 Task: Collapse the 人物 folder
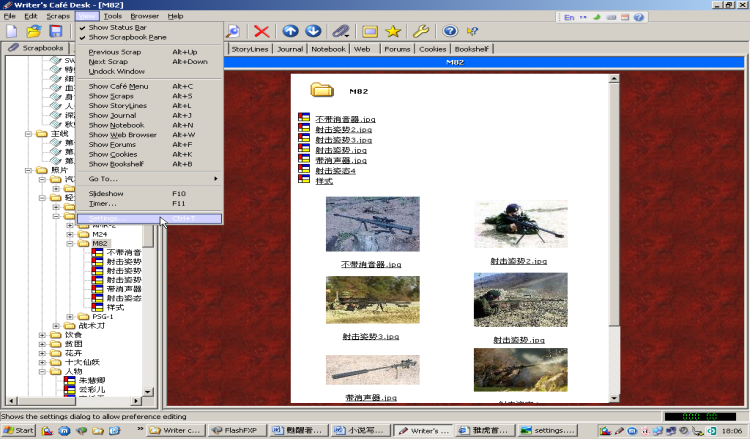point(42,372)
